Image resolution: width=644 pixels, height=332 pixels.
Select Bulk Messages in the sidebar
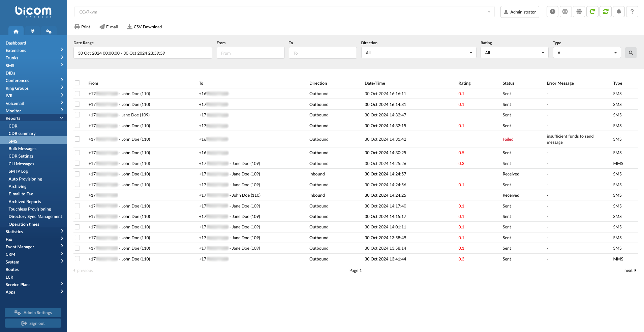tap(22, 149)
